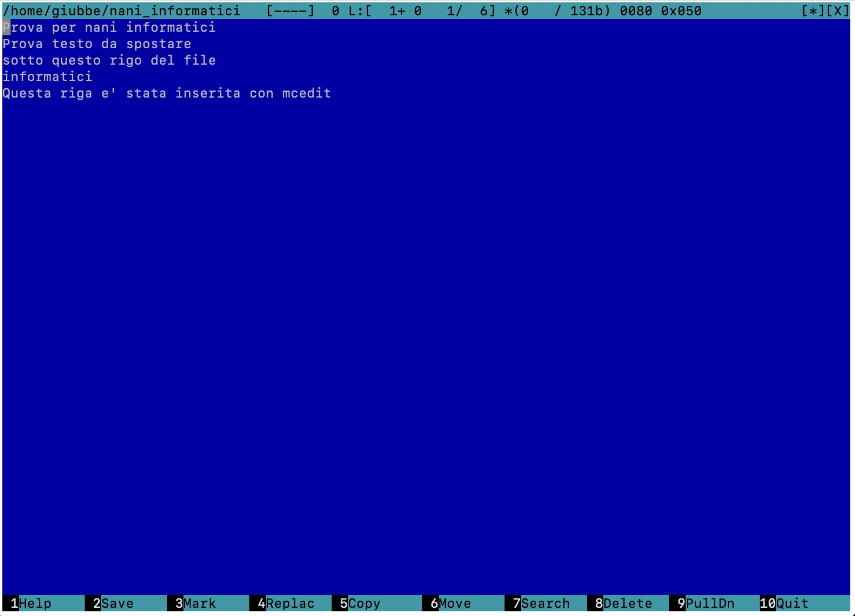The width and height of the screenshot is (855, 616).
Task: Quit the editor with 10Quit
Action: [x=784, y=603]
